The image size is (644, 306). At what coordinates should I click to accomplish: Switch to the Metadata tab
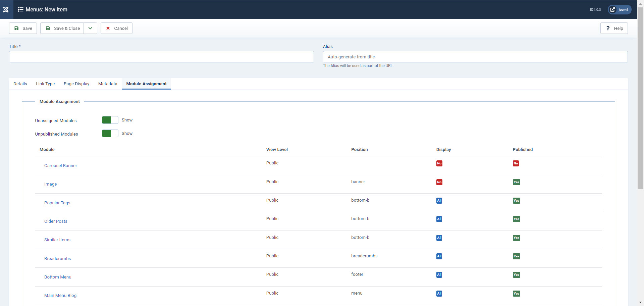point(107,84)
